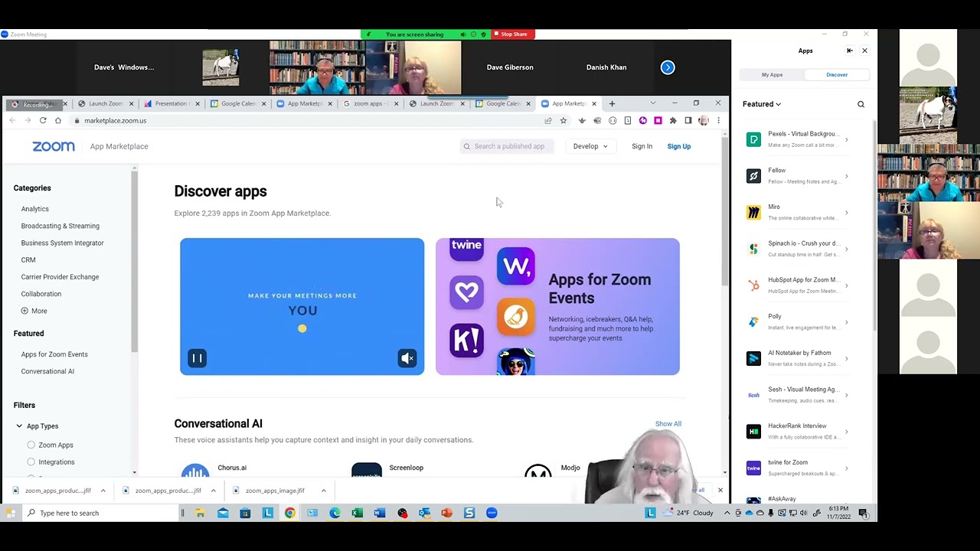The width and height of the screenshot is (980, 551).
Task: Expand Polly app row chevron
Action: point(846,321)
